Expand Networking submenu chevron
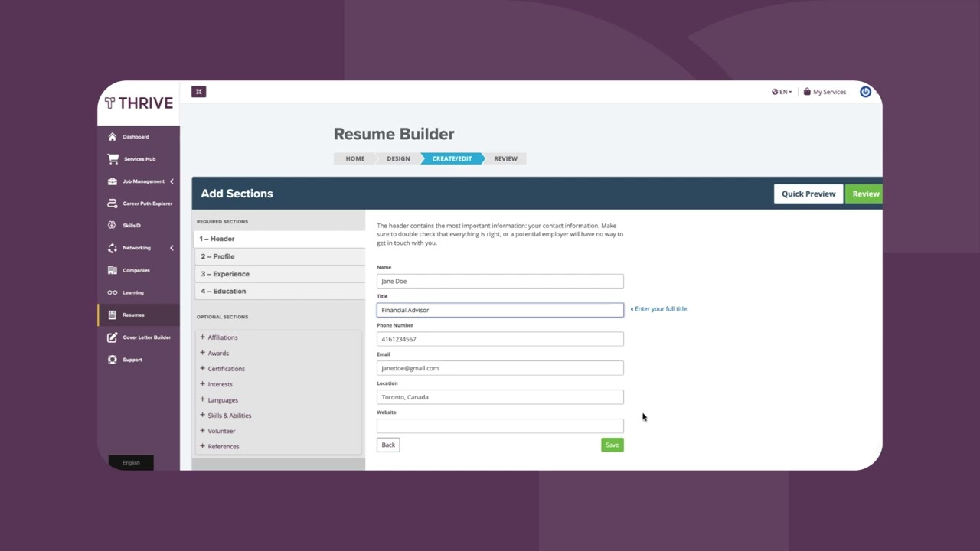Image resolution: width=980 pixels, height=551 pixels. point(171,248)
